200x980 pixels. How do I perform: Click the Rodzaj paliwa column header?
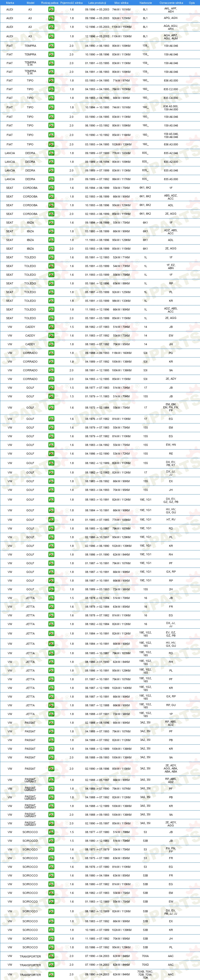(x=50, y=3)
